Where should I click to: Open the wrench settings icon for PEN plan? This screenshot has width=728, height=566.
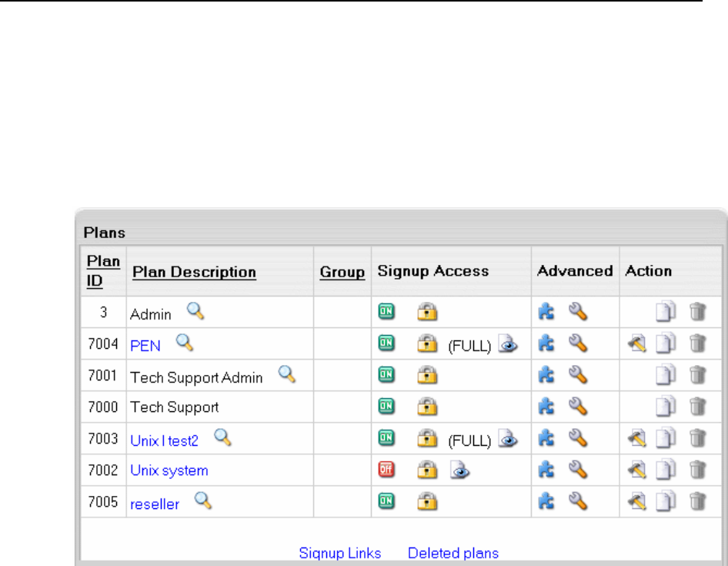coord(578,344)
